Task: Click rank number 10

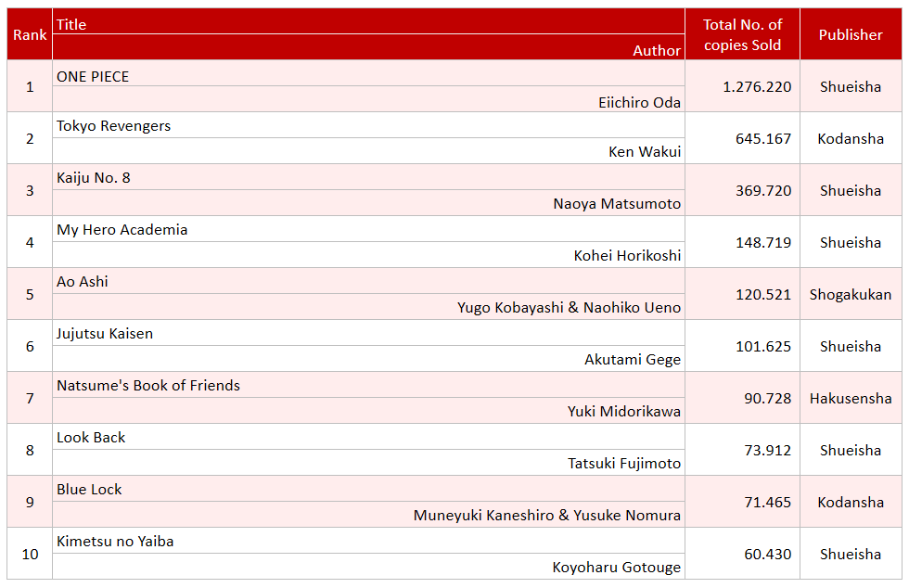Action: 30,555
